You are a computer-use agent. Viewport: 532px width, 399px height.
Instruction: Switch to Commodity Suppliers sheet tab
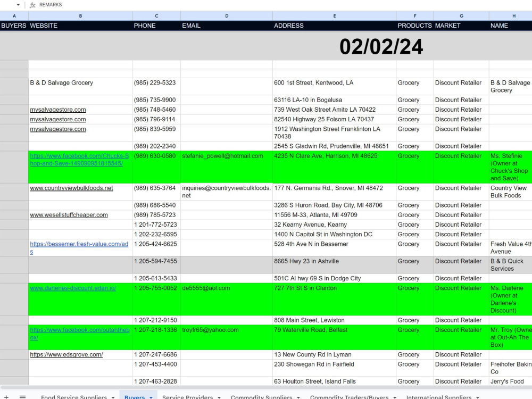click(x=261, y=397)
